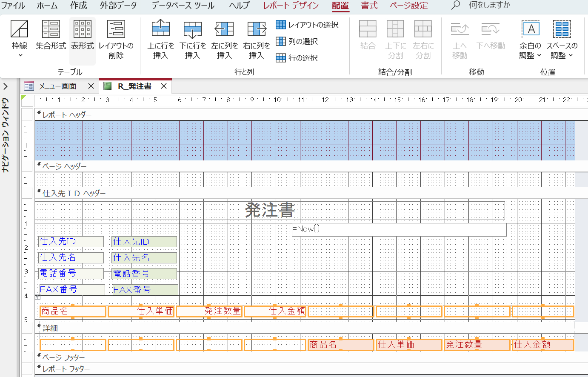Select the 仕入先ID label control
The width and height of the screenshot is (588, 377).
tap(71, 241)
